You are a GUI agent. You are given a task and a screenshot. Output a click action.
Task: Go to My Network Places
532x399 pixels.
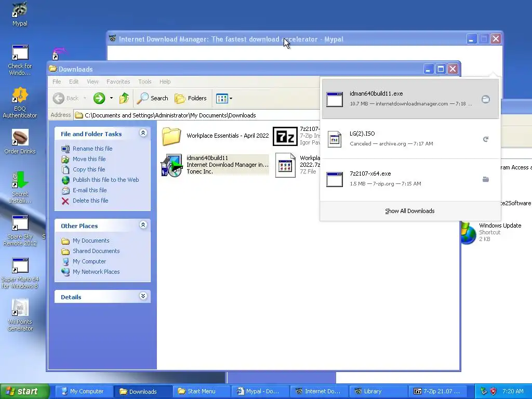click(96, 272)
